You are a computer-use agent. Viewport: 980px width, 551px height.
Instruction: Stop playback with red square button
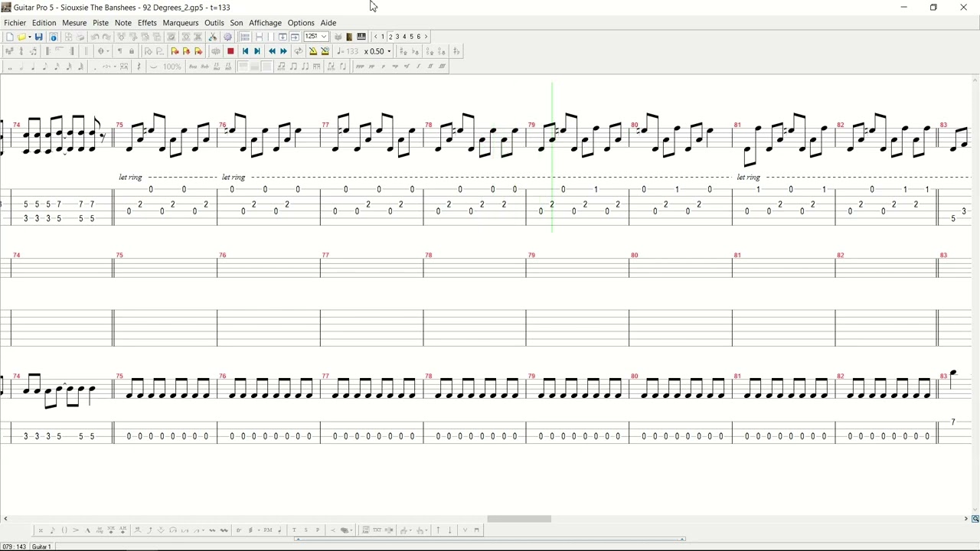230,51
